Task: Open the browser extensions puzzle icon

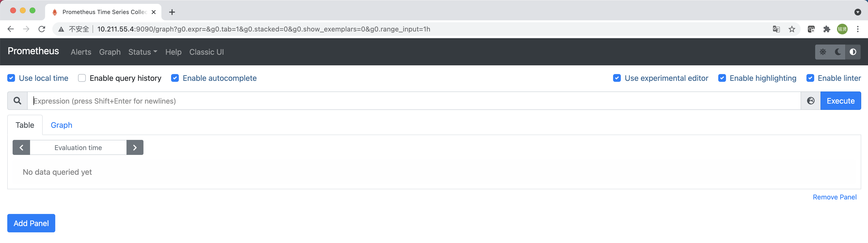Action: pos(827,29)
